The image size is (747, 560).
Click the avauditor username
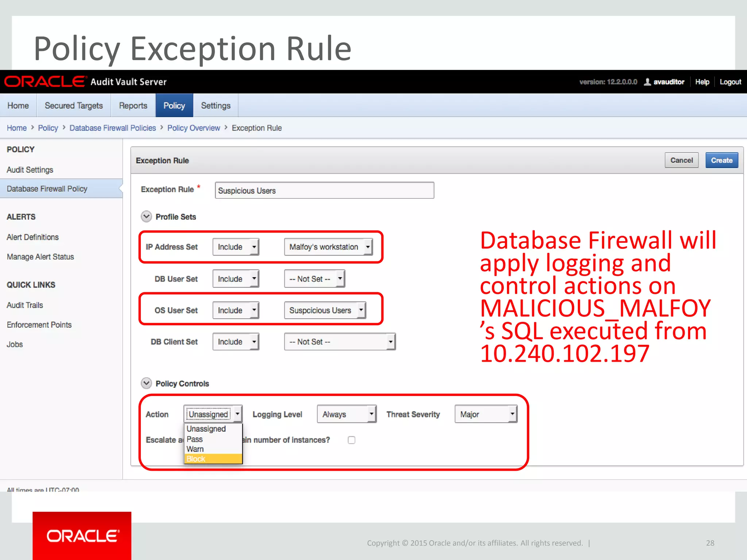(x=669, y=82)
